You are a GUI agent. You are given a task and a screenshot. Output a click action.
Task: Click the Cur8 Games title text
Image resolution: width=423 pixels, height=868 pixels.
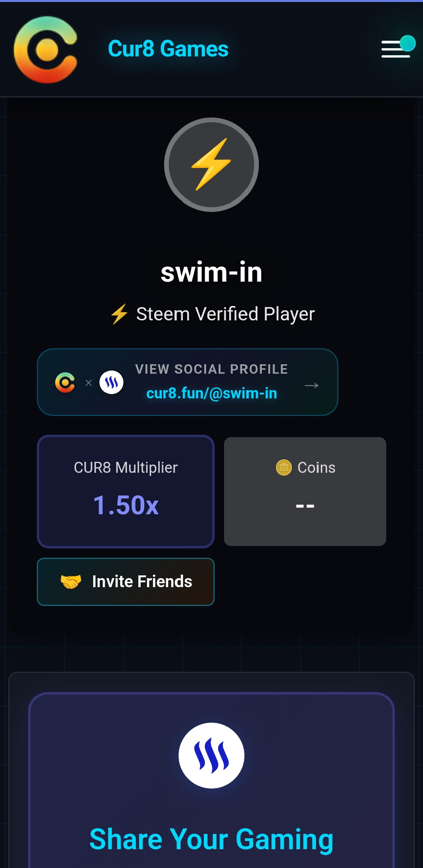pyautogui.click(x=168, y=49)
